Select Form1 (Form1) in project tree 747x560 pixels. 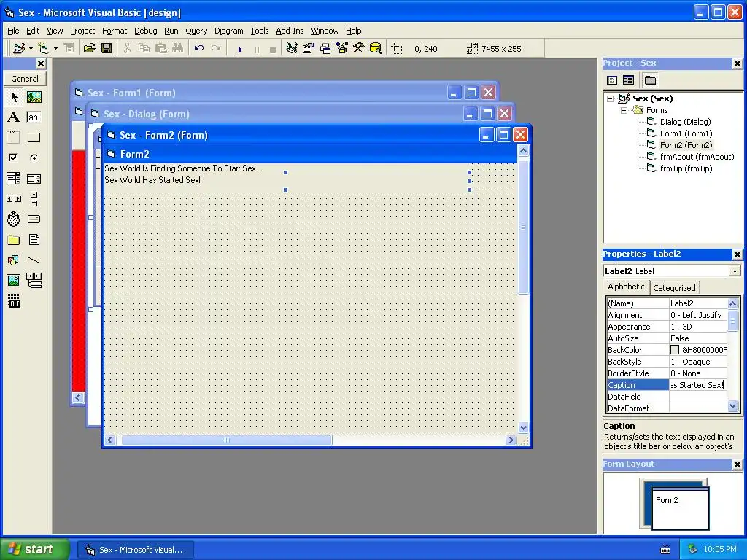(x=686, y=133)
